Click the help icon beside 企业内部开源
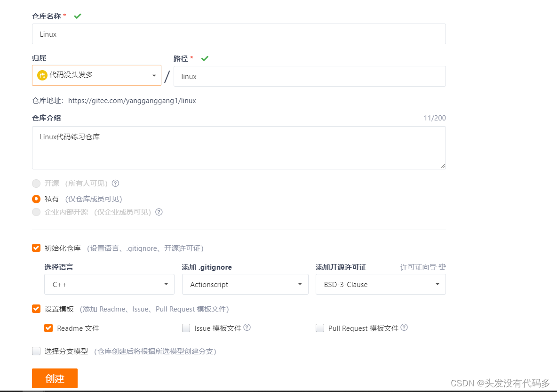The width and height of the screenshot is (557, 392). click(159, 212)
